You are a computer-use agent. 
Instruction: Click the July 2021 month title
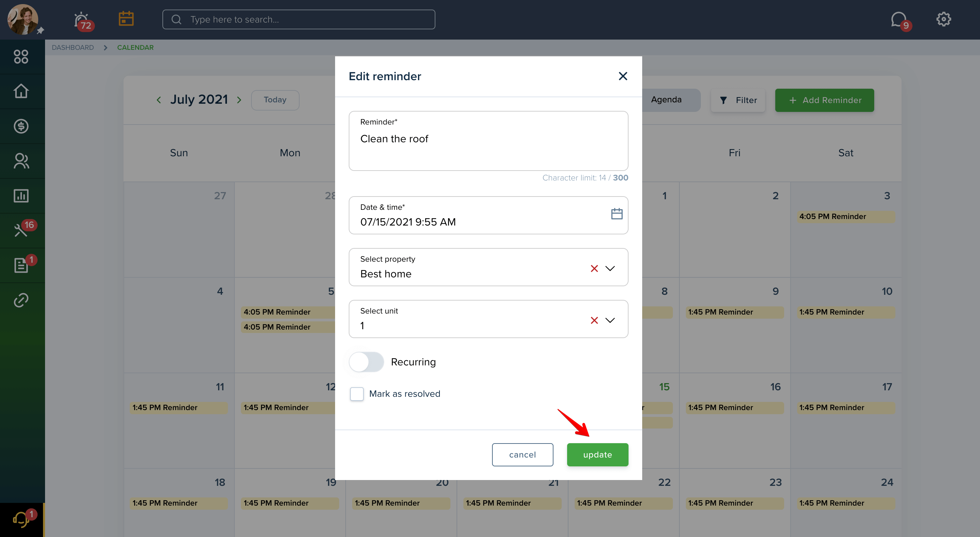(x=199, y=100)
